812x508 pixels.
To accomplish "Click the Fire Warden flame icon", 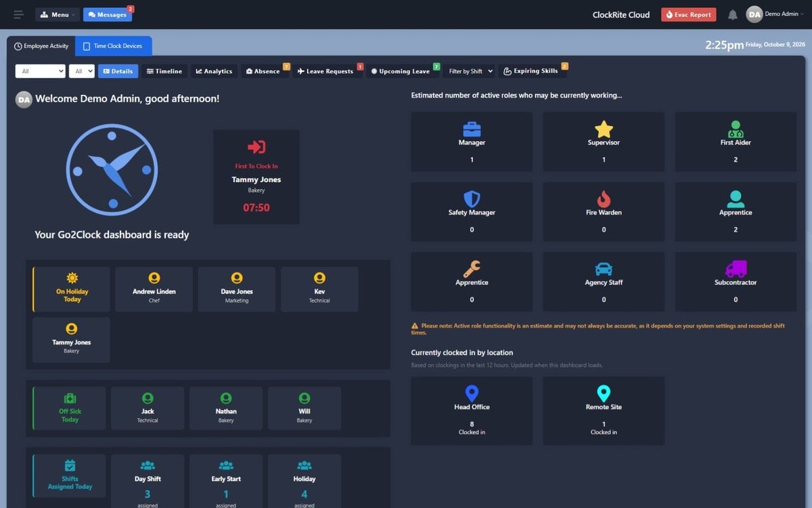I will [604, 198].
